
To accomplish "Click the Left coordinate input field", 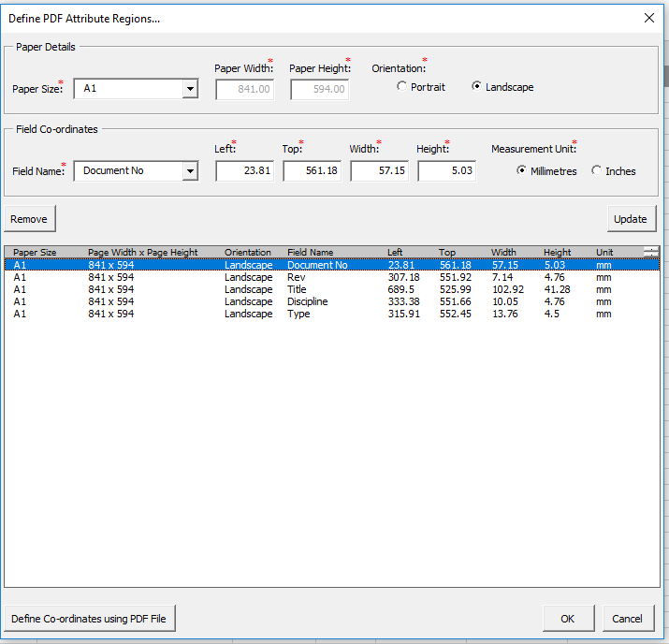I will (x=244, y=171).
